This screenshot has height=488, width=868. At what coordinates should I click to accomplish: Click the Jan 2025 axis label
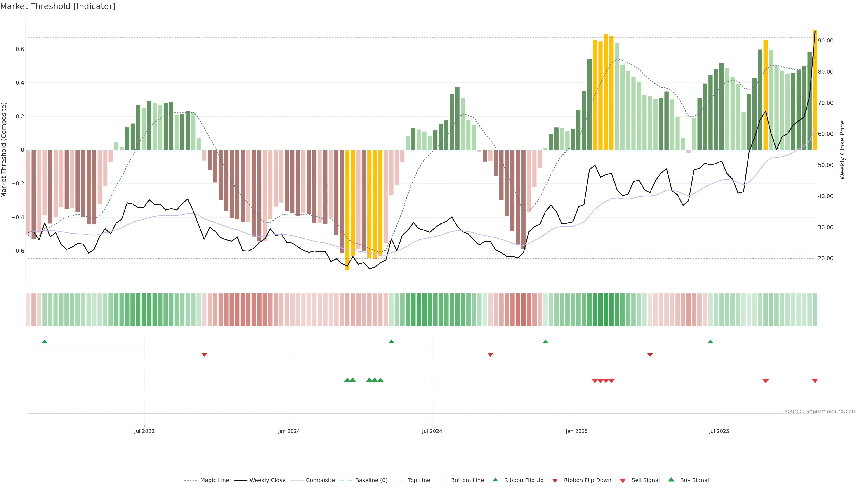(x=577, y=431)
